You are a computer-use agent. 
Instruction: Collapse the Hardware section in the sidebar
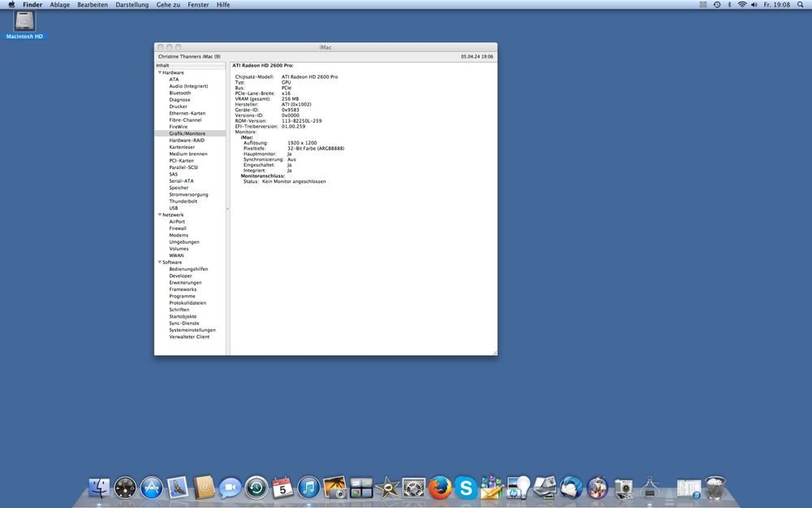point(160,72)
